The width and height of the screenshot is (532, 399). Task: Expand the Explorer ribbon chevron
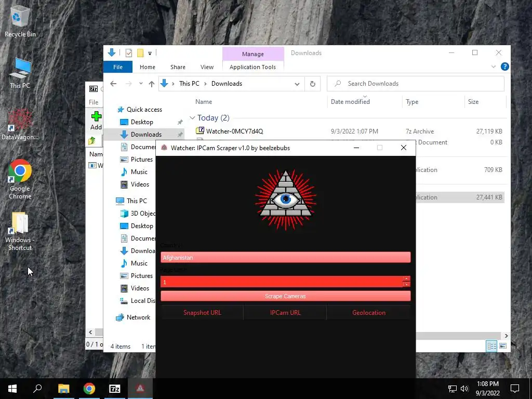click(494, 67)
